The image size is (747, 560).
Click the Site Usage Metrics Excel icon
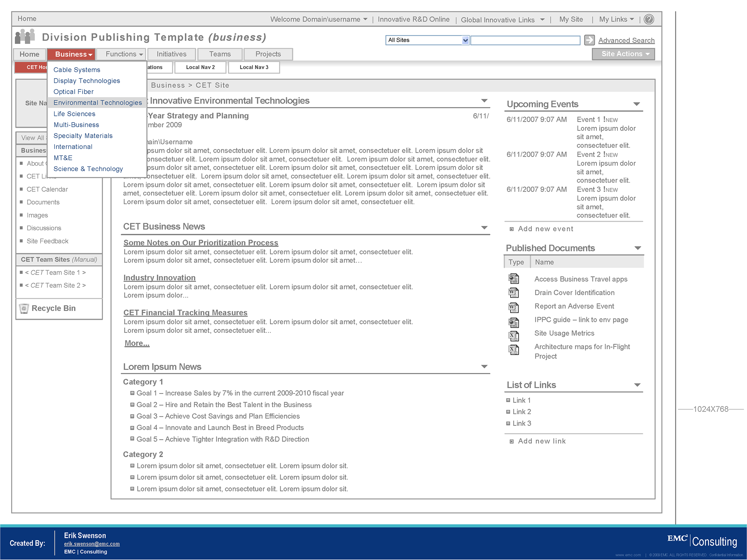click(x=514, y=335)
